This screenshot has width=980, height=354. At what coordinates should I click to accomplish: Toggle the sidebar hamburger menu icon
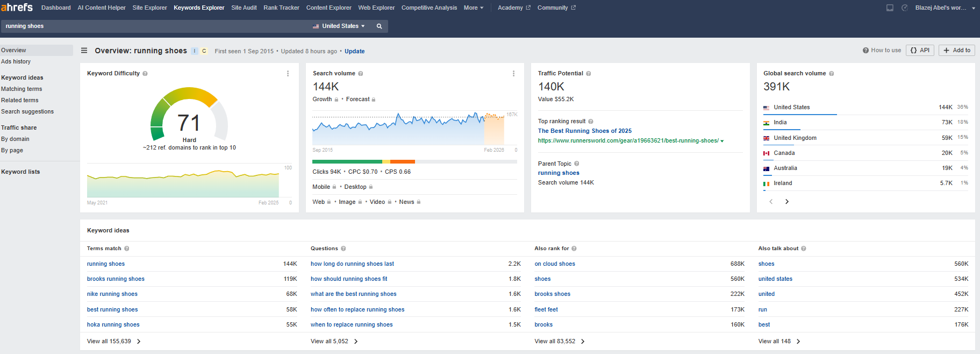(x=84, y=51)
